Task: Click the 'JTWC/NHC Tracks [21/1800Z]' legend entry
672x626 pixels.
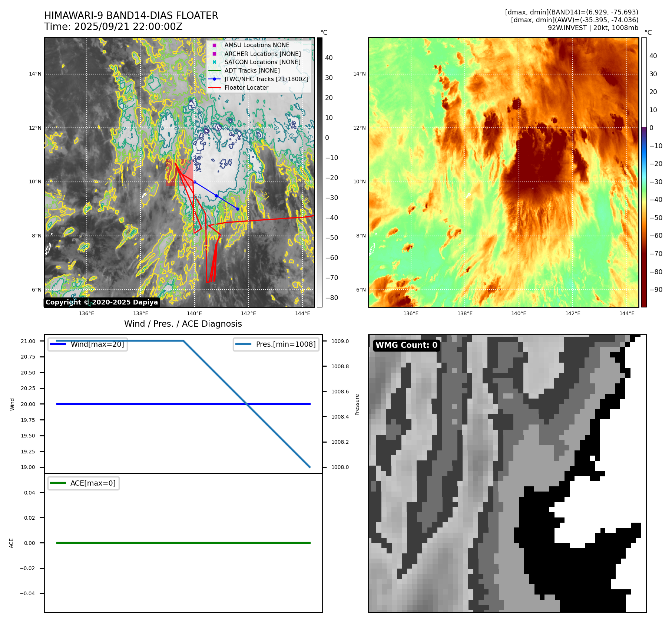Action: tap(266, 79)
